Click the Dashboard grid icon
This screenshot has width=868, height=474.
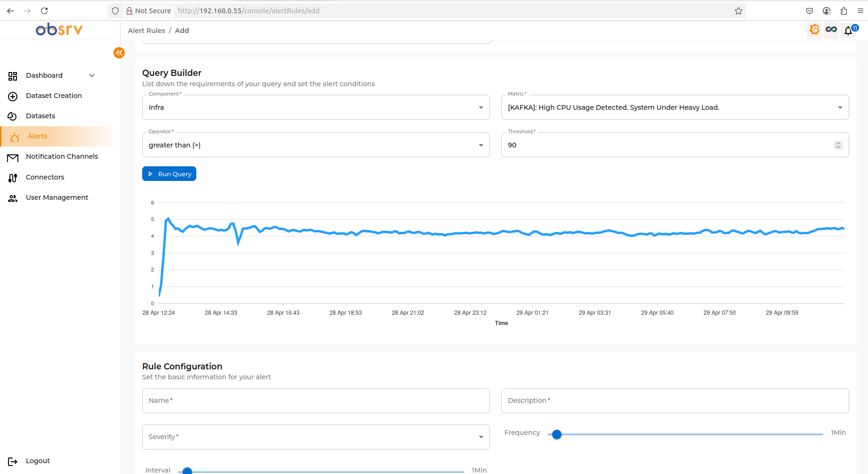coord(13,76)
